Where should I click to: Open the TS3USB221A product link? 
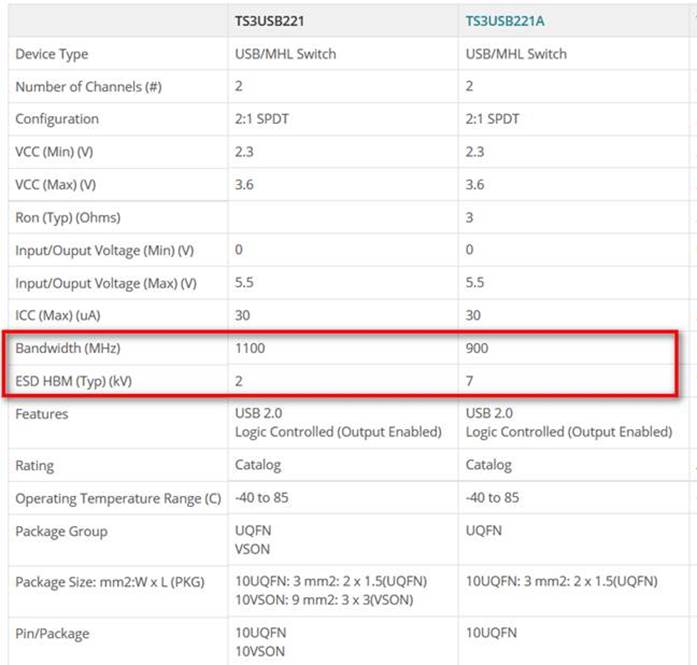point(505,21)
